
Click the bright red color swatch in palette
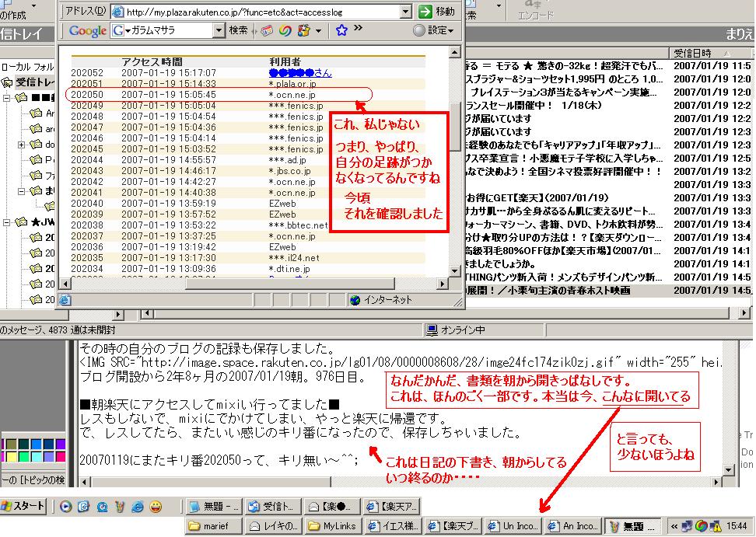click(61, 457)
